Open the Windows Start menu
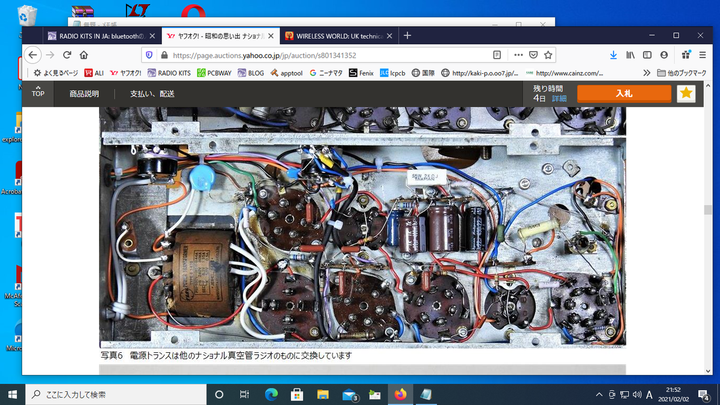This screenshot has width=720, height=405. 12,394
